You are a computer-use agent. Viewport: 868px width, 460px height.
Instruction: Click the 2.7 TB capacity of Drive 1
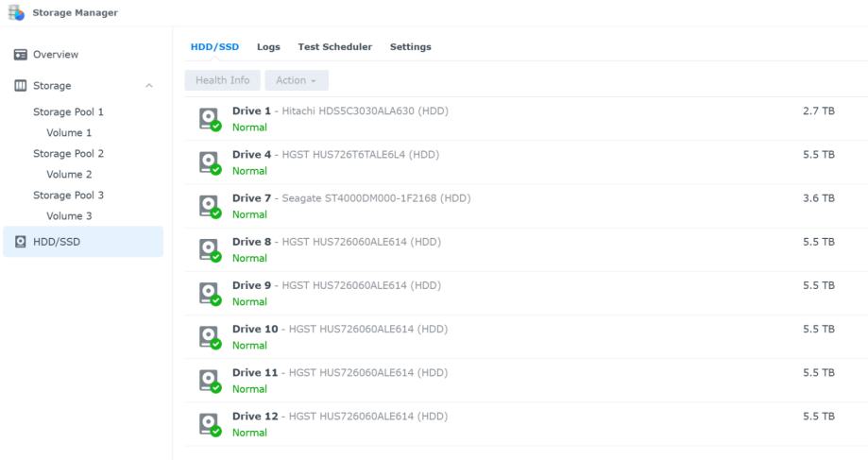point(819,111)
